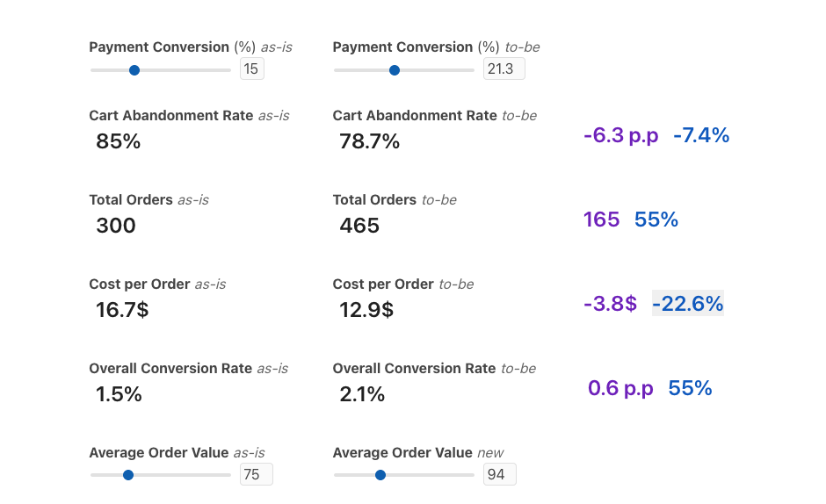Click the Payment Conversion as-is slider handle
This screenshot has height=504, width=826.
(134, 70)
